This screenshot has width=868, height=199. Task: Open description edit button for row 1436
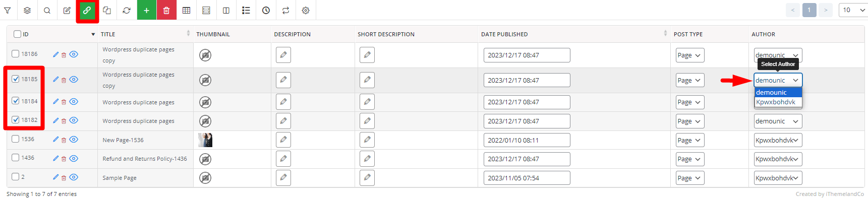[x=283, y=159]
